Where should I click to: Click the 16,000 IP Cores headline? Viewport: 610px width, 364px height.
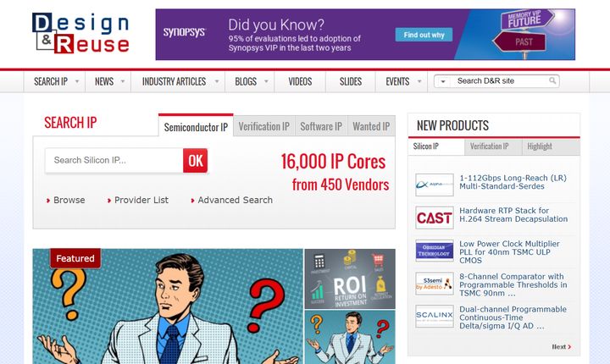333,162
